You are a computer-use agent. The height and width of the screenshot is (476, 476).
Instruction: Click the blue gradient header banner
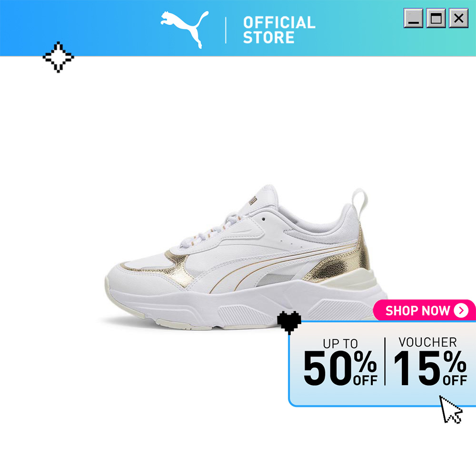[x=238, y=28]
